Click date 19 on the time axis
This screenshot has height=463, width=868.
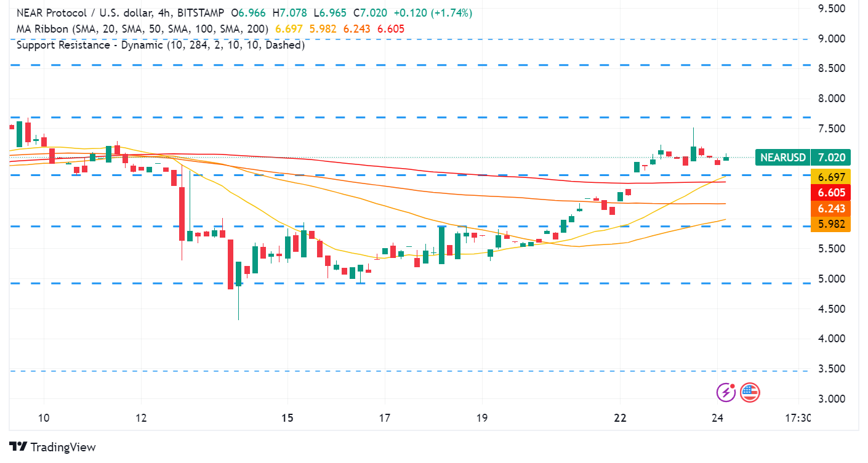tap(482, 418)
